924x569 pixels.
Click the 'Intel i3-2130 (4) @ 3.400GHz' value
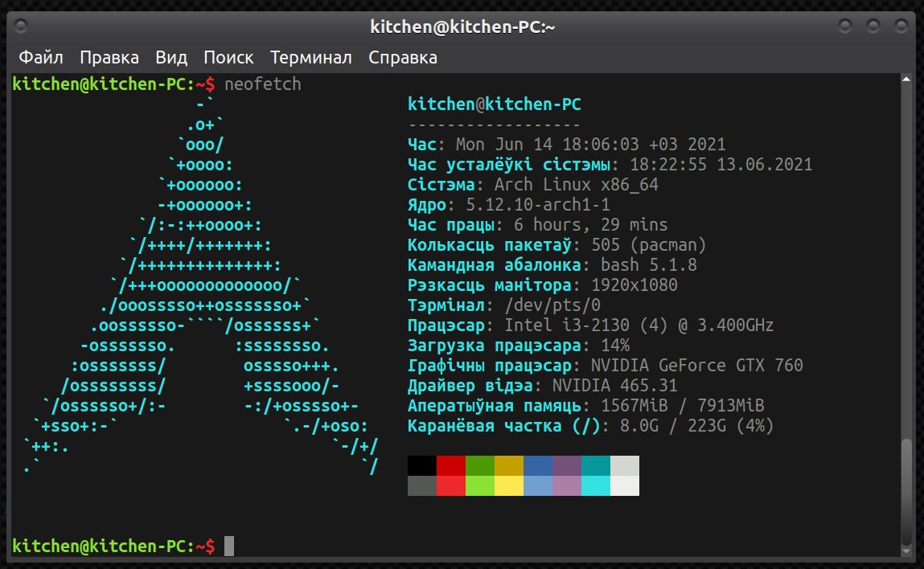pos(639,325)
